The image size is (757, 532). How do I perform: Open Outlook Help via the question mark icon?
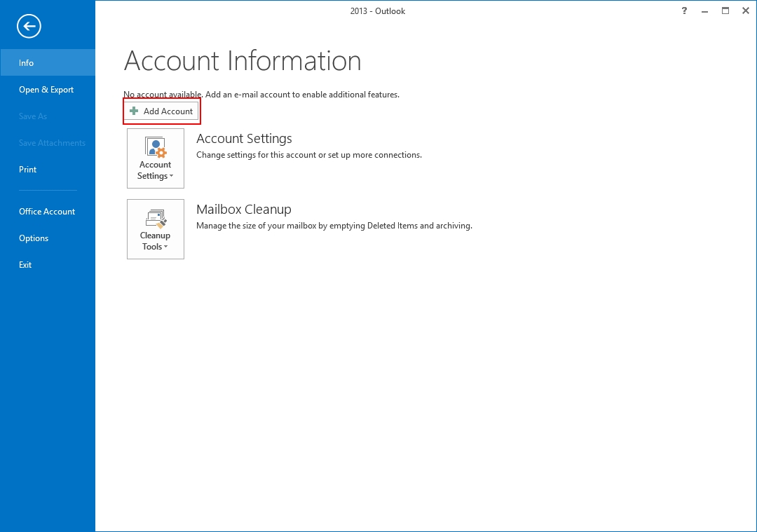click(684, 11)
